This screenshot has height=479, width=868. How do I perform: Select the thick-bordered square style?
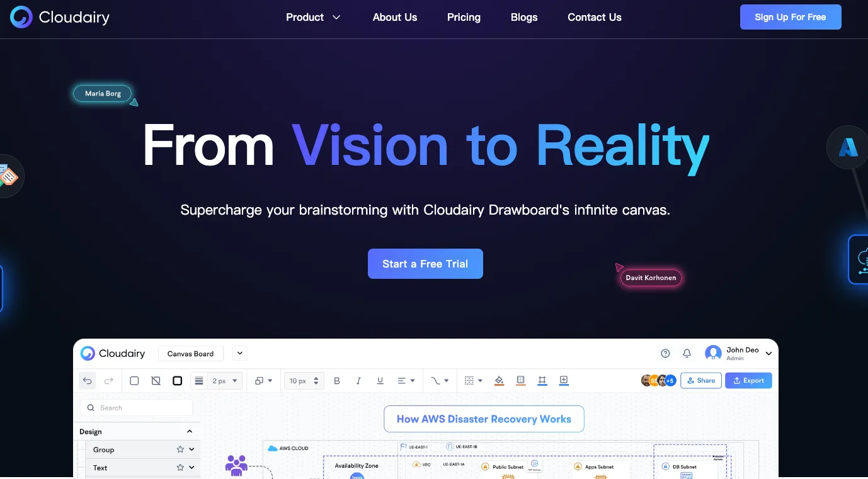tap(178, 381)
